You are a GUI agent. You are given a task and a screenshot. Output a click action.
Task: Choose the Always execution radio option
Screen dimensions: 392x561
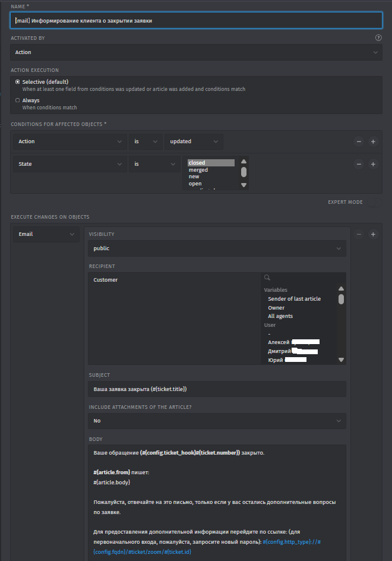tap(18, 100)
